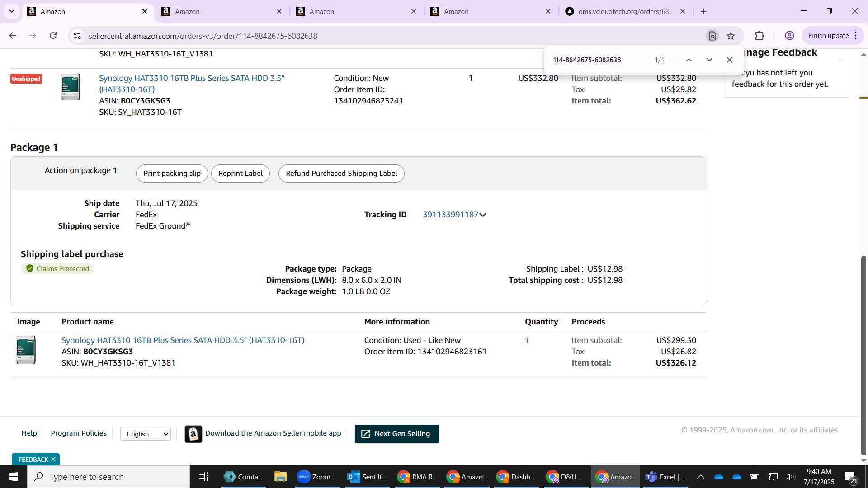868x488 pixels.
Task: Close the oms.vcloudtech.org tab
Action: point(683,11)
